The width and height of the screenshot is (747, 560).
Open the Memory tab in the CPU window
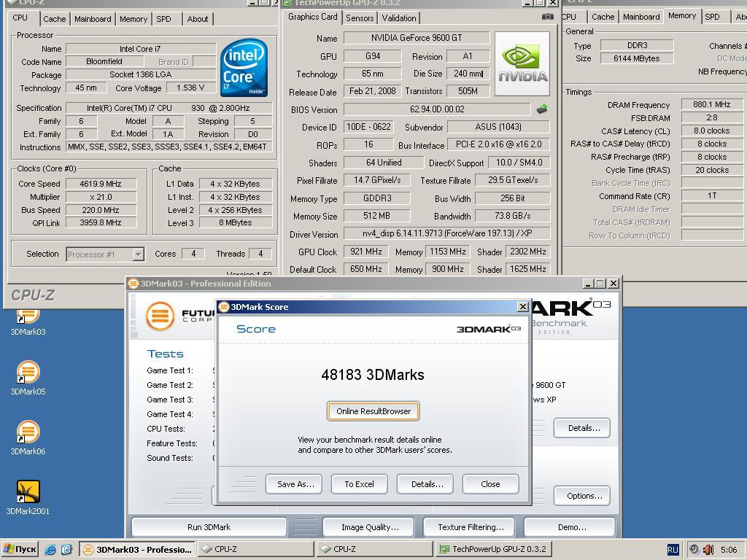pos(133,19)
